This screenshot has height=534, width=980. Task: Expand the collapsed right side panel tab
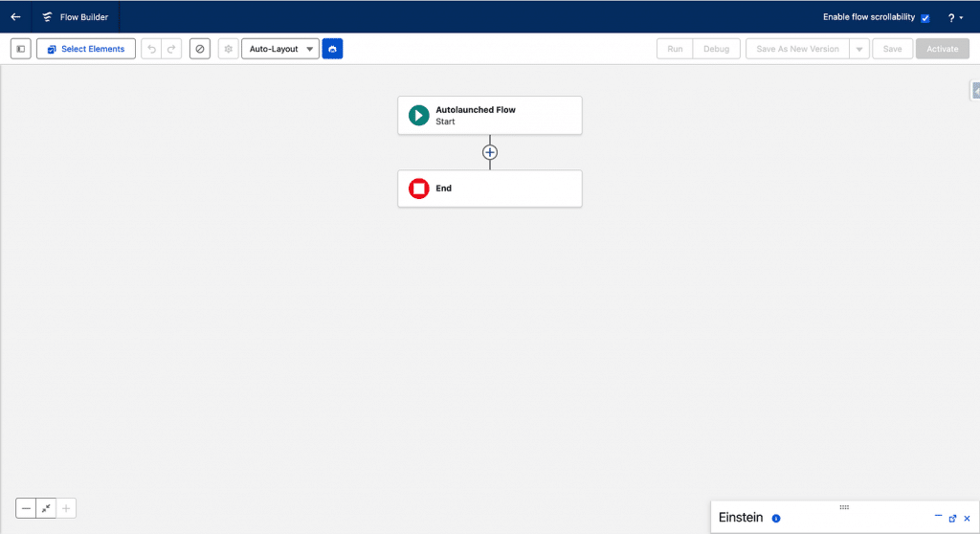coord(975,91)
